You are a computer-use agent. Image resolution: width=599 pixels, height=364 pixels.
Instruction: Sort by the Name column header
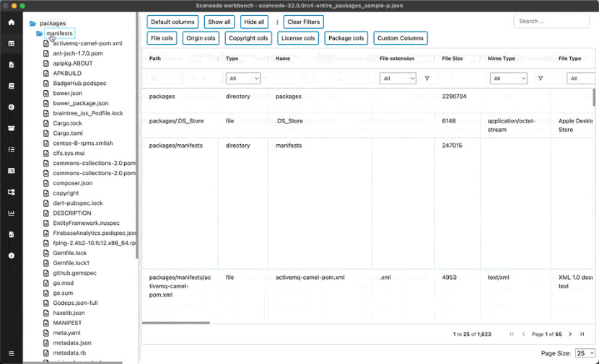283,58
